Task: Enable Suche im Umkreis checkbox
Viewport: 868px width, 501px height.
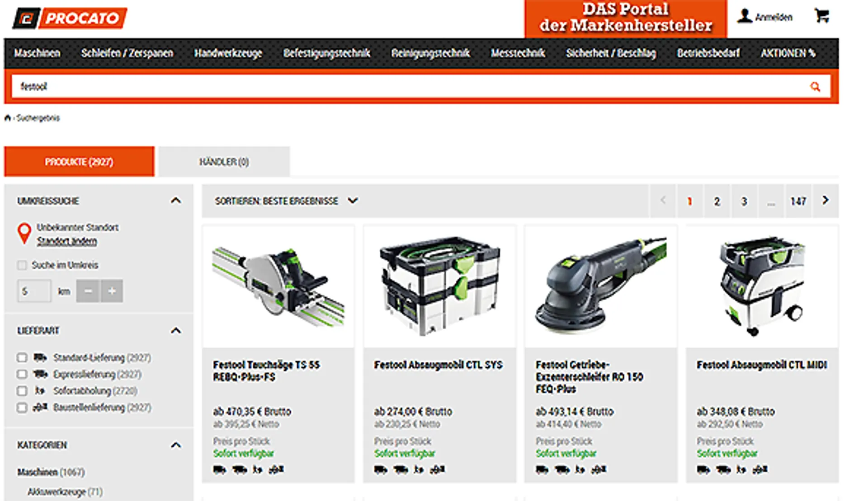Action: (22, 265)
